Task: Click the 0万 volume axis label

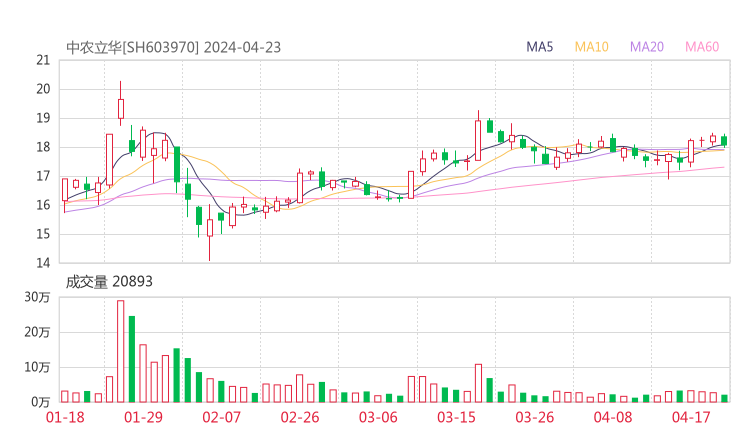Action: tap(41, 402)
